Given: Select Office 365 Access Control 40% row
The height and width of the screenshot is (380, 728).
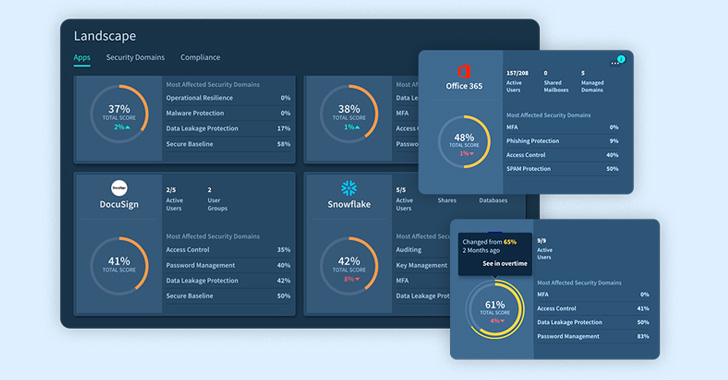Looking at the screenshot, I should (x=562, y=155).
